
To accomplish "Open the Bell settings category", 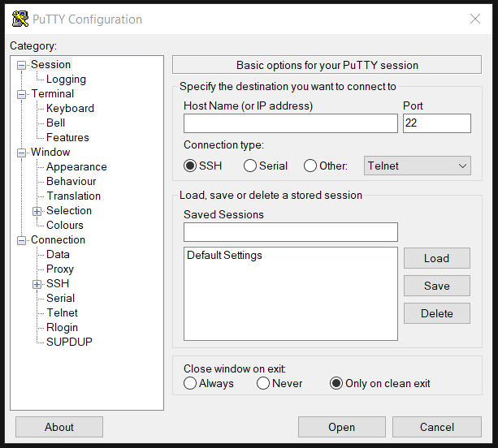I will click(x=55, y=123).
